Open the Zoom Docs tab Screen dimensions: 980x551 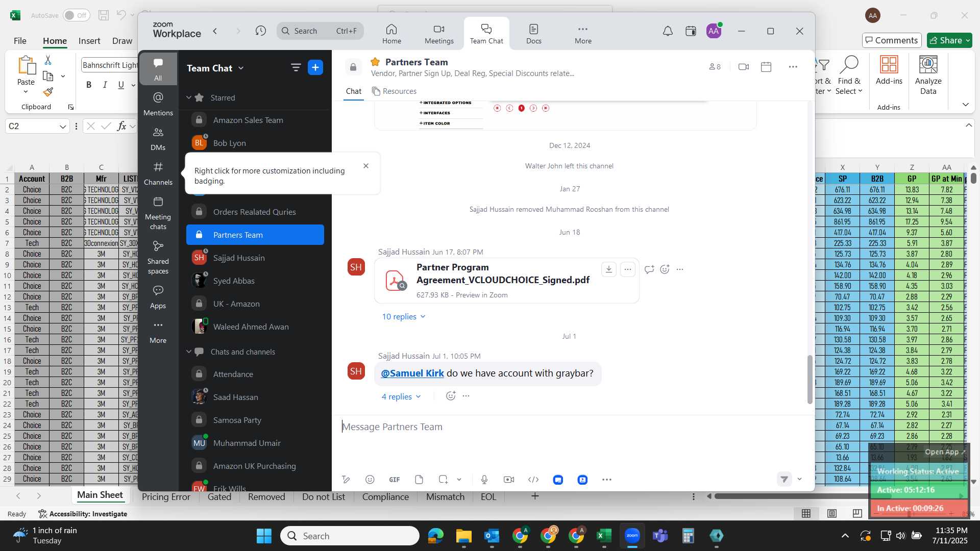pos(533,34)
